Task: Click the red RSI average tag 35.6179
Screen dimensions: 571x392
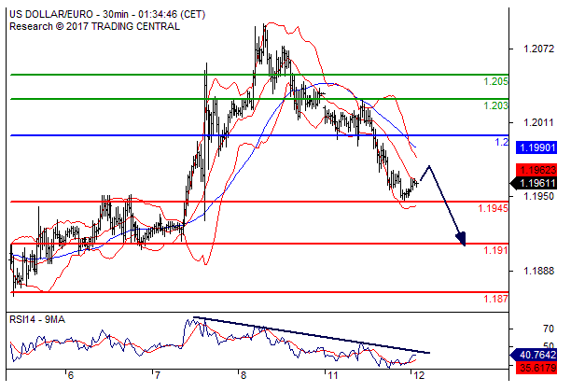Action: point(536,368)
